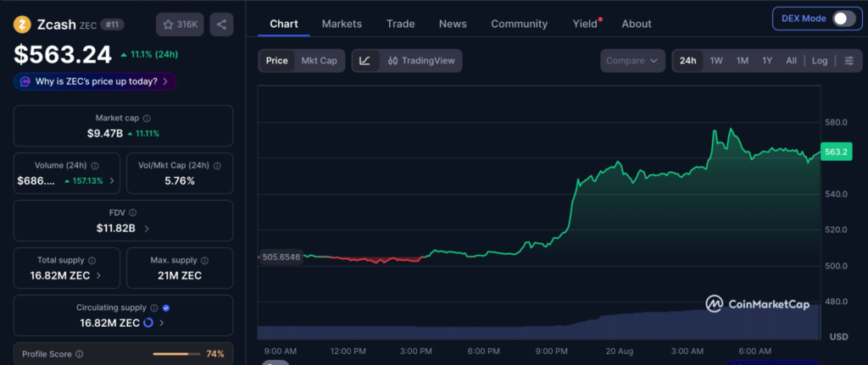This screenshot has width=868, height=365.
Task: Click the green 563.2 current price label
Action: (x=836, y=152)
